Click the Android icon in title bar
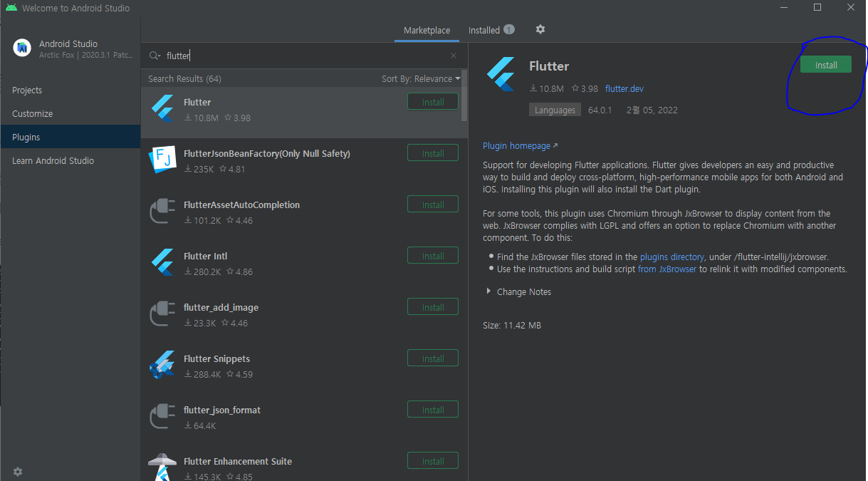This screenshot has width=868, height=481. 11,8
